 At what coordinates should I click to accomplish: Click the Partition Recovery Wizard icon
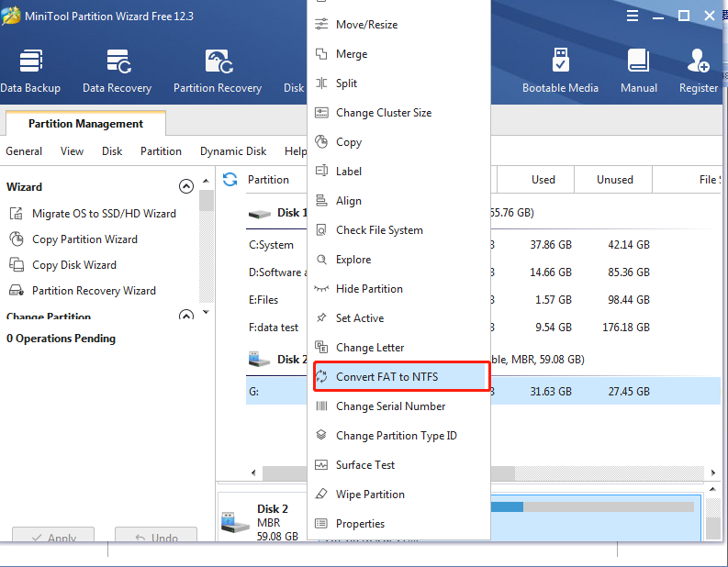[x=17, y=291]
